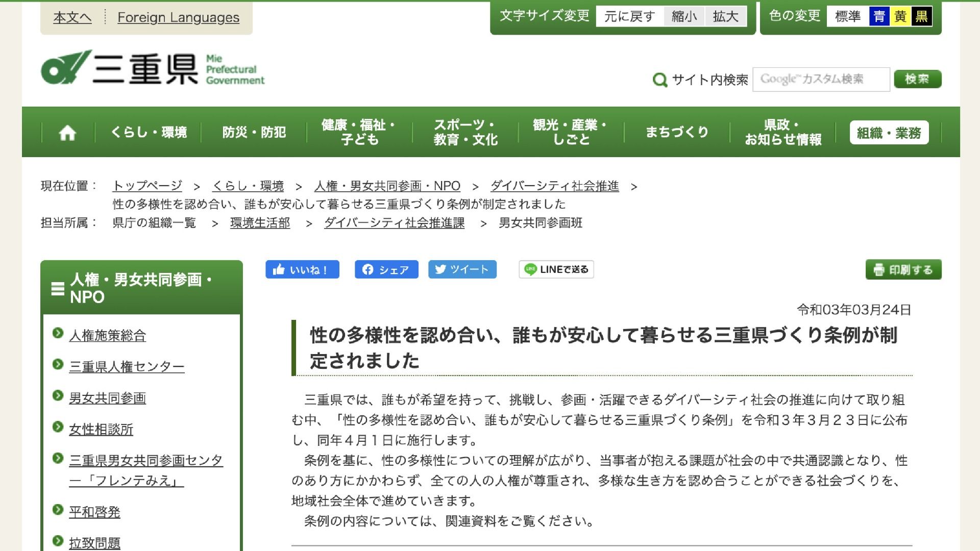Open 三重県人権センター sidebar link

pos(127,367)
